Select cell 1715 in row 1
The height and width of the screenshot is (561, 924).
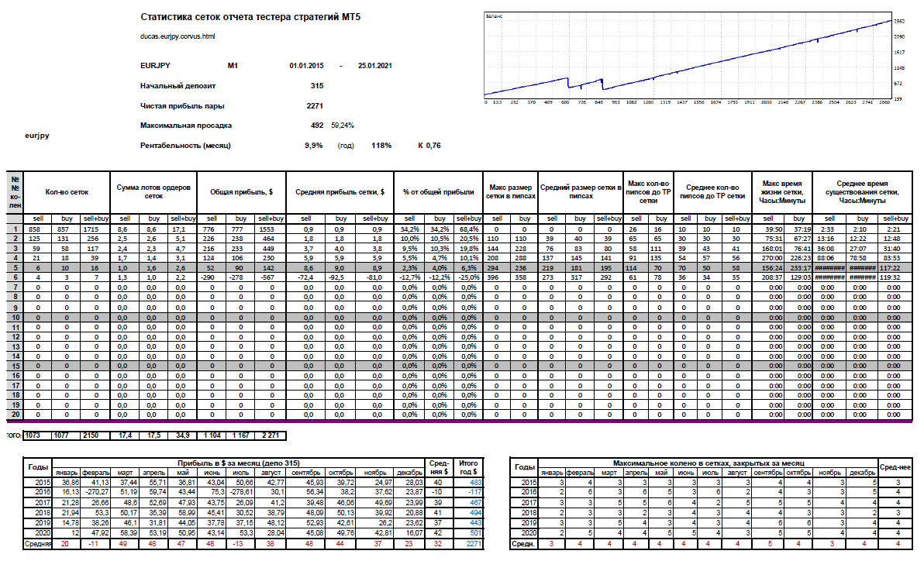pyautogui.click(x=95, y=229)
